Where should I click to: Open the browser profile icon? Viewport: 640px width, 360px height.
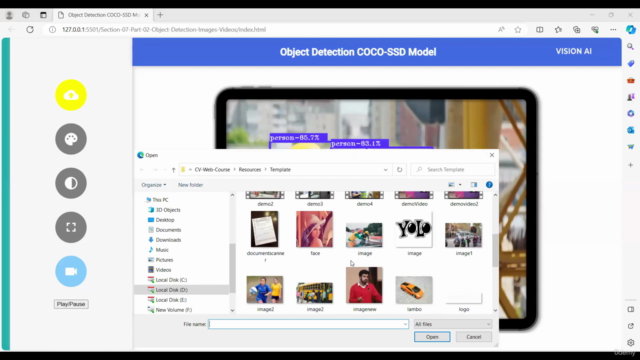[x=9, y=15]
